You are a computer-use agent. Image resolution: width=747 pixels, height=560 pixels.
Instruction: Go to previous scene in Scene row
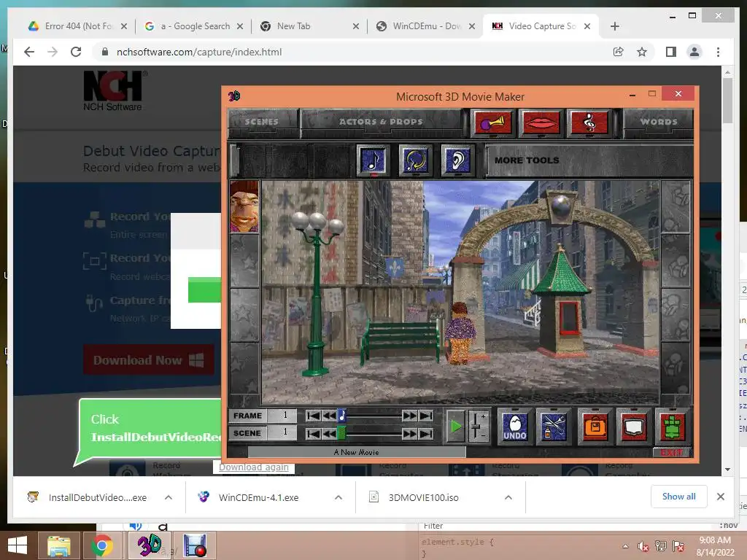tap(329, 433)
